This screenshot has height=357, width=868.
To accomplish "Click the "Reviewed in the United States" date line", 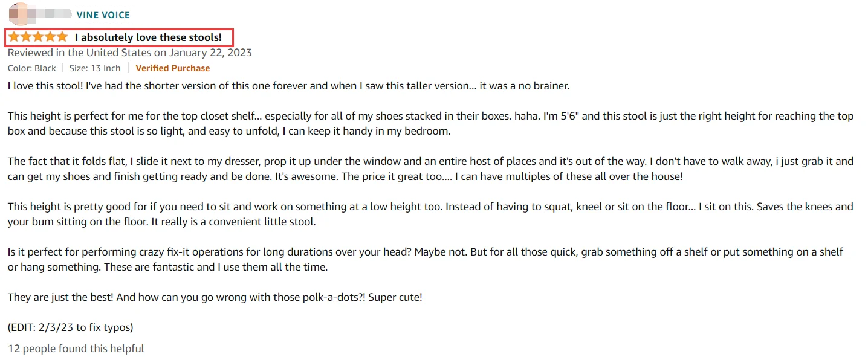I will 129,53.
